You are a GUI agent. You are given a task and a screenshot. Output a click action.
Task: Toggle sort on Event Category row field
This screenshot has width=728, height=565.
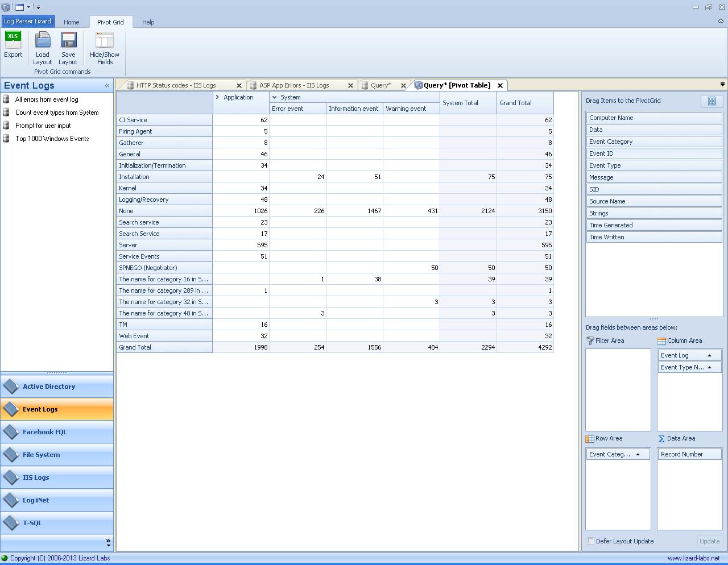(x=638, y=454)
